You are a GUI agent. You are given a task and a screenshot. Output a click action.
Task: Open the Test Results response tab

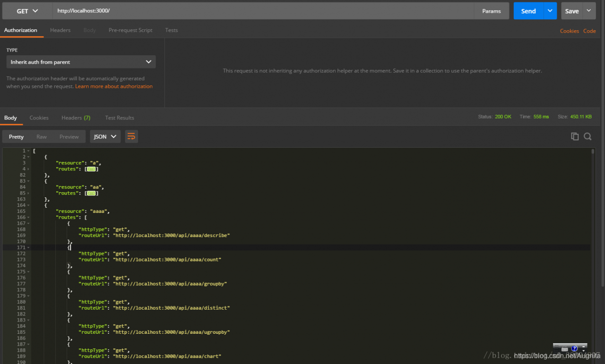120,118
